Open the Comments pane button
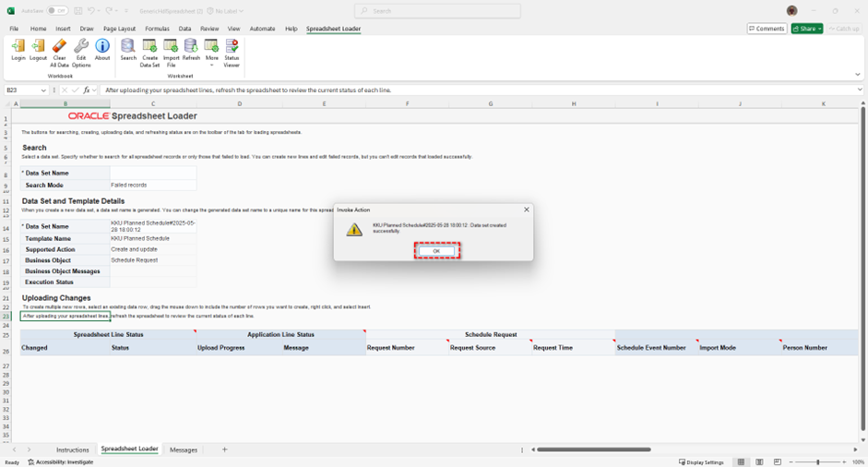The image size is (868, 467). pyautogui.click(x=767, y=29)
